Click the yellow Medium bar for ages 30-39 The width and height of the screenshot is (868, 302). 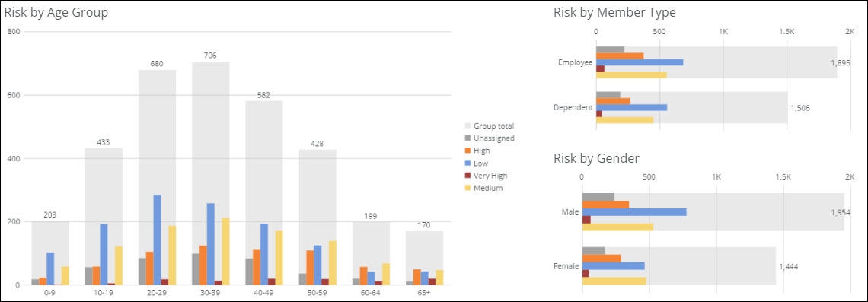click(226, 252)
